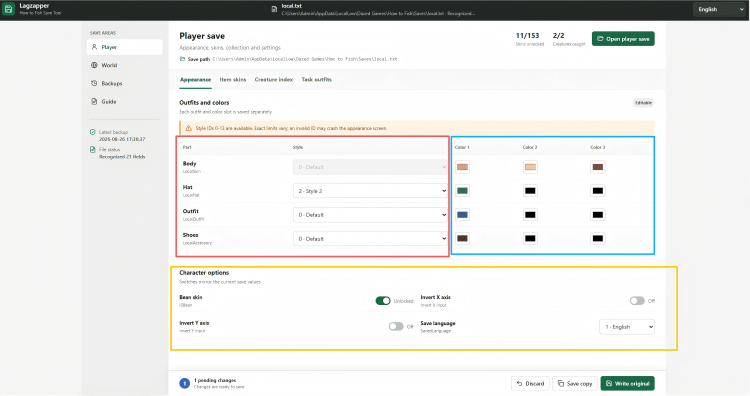Pick the Outfit Color 1 blue swatch
The height and width of the screenshot is (396, 750).
pyautogui.click(x=462, y=215)
